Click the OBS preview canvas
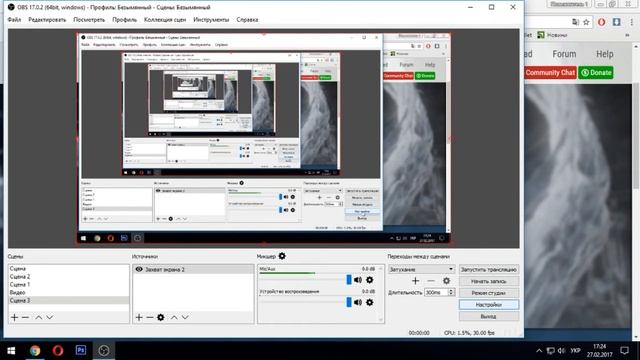This screenshot has height=360, width=640. click(x=264, y=138)
